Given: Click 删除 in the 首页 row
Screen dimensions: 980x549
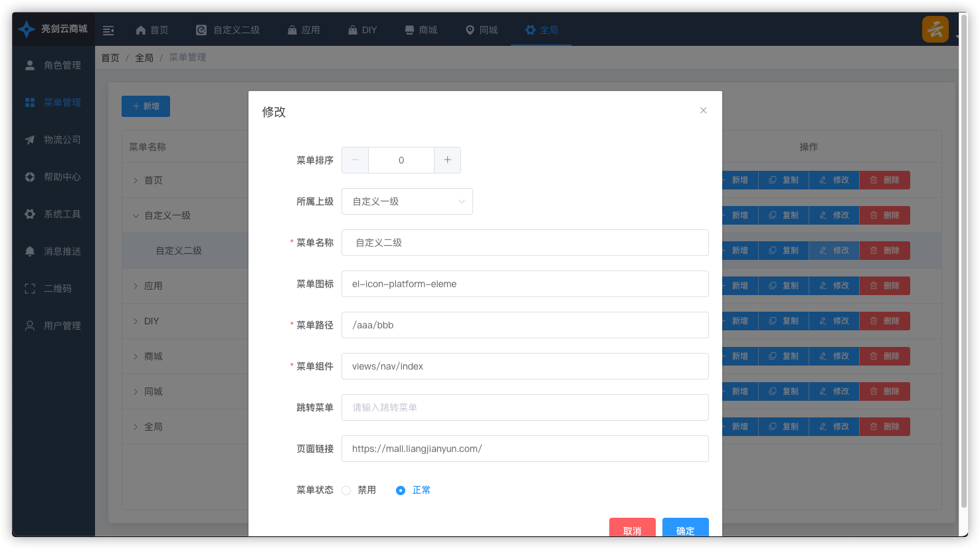Looking at the screenshot, I should click(885, 180).
